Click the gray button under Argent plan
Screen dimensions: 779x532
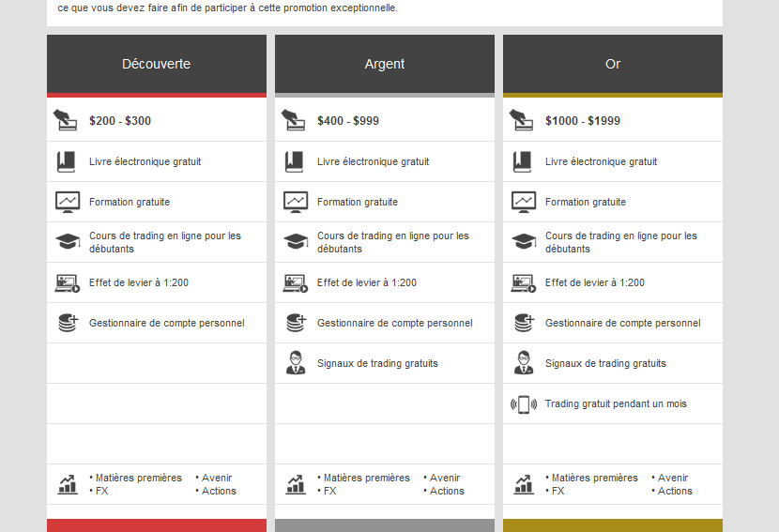click(x=385, y=525)
